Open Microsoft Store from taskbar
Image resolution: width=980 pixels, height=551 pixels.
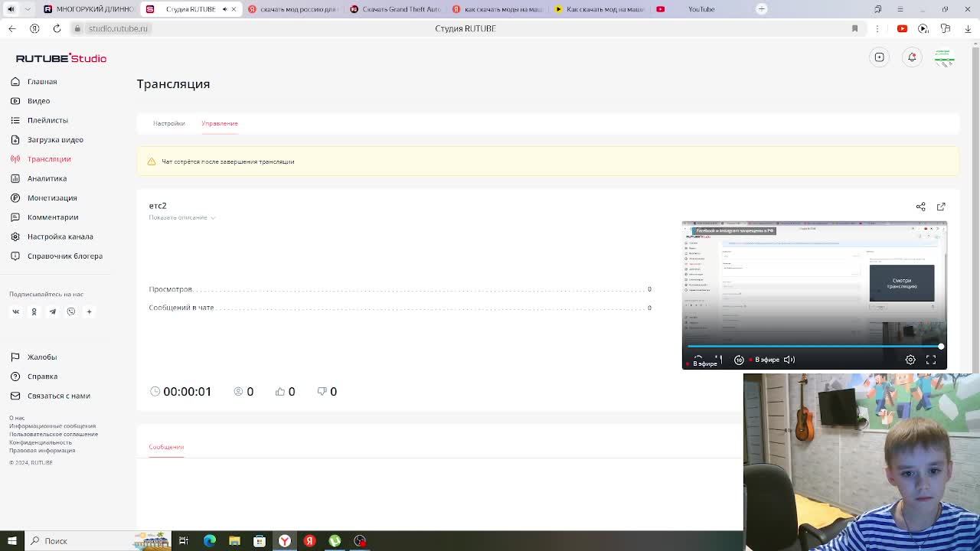(260, 541)
